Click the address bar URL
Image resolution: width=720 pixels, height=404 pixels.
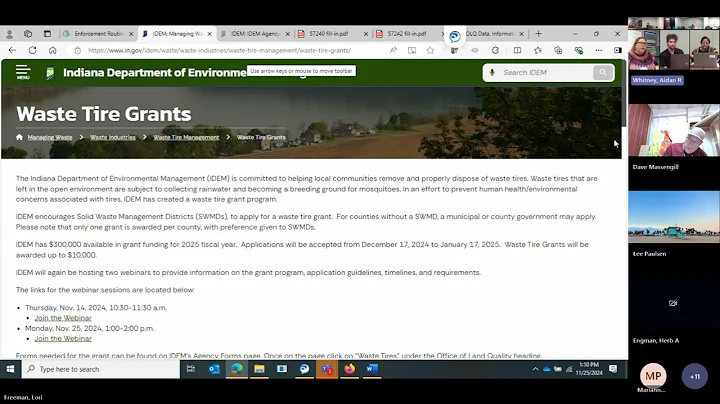(x=219, y=50)
